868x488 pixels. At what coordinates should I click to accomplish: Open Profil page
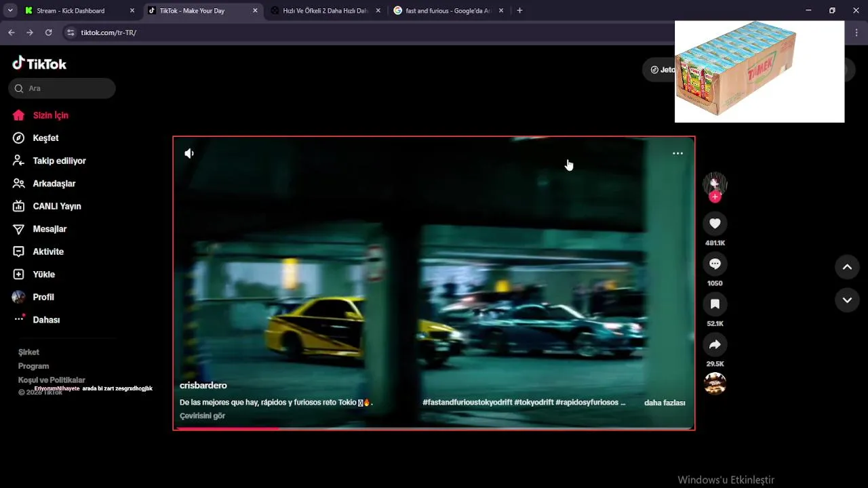click(x=43, y=297)
